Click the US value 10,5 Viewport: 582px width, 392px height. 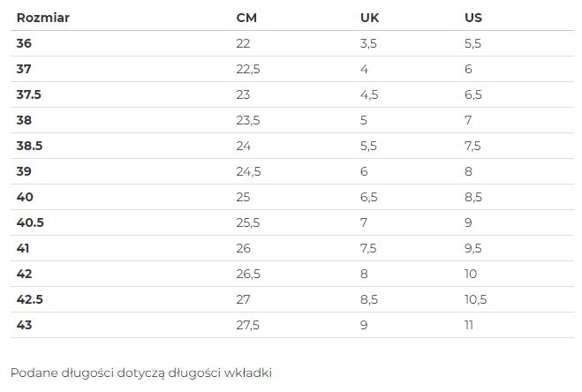(476, 299)
